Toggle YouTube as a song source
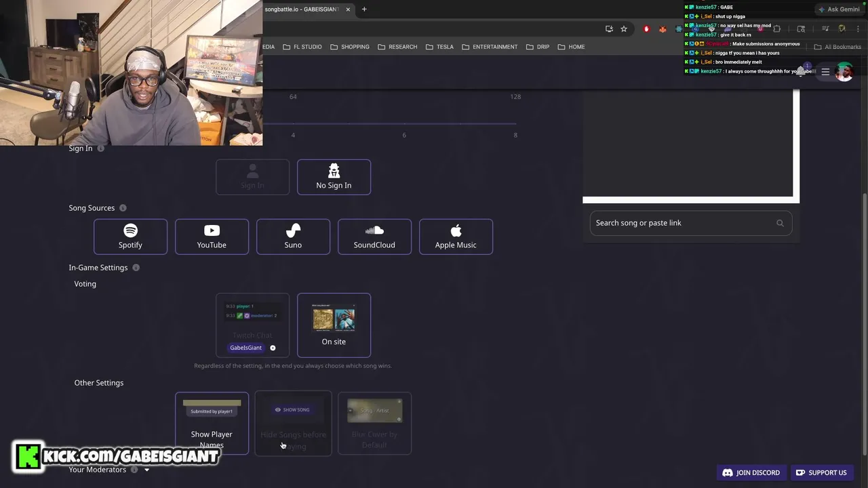 (x=212, y=237)
